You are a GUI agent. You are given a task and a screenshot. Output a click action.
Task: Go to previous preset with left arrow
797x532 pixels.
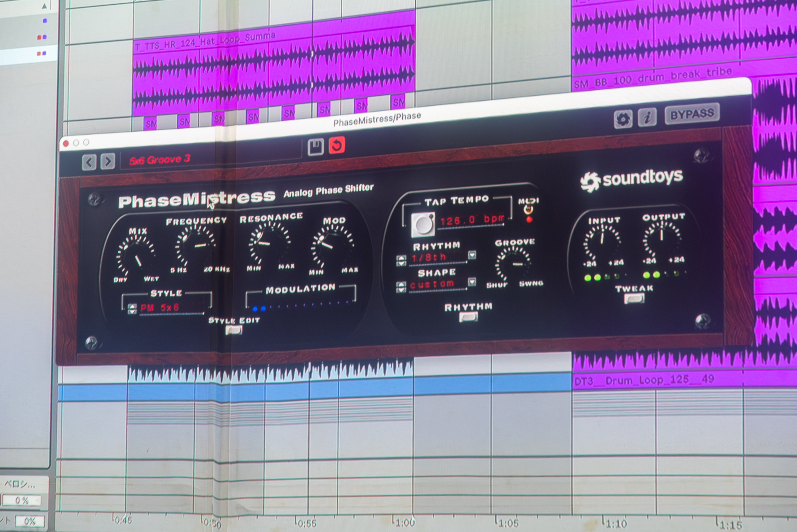(x=89, y=162)
